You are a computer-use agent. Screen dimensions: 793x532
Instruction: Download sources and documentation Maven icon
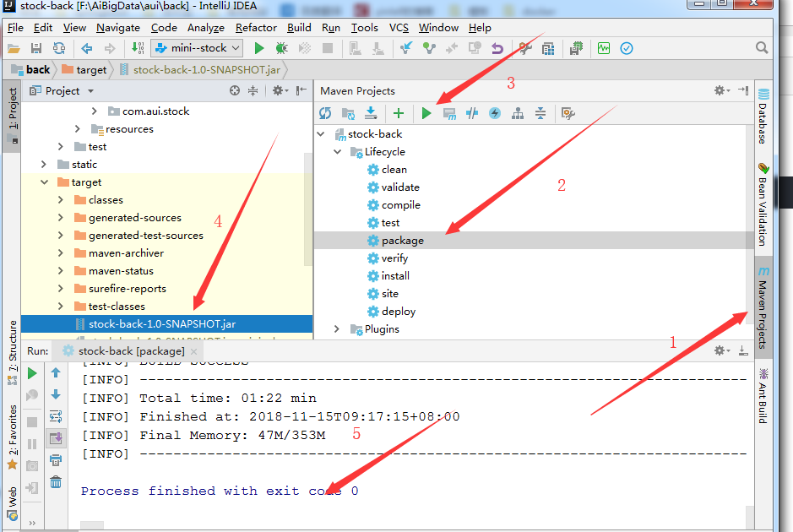[x=371, y=114]
